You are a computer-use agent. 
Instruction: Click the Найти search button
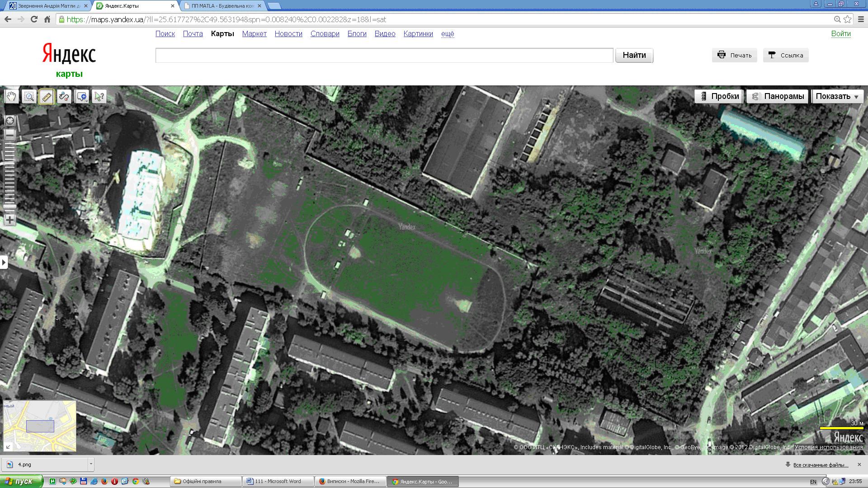[x=634, y=55]
